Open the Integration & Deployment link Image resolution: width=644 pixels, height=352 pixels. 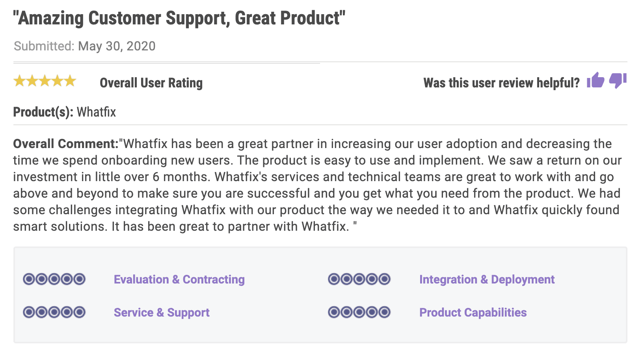tap(487, 279)
